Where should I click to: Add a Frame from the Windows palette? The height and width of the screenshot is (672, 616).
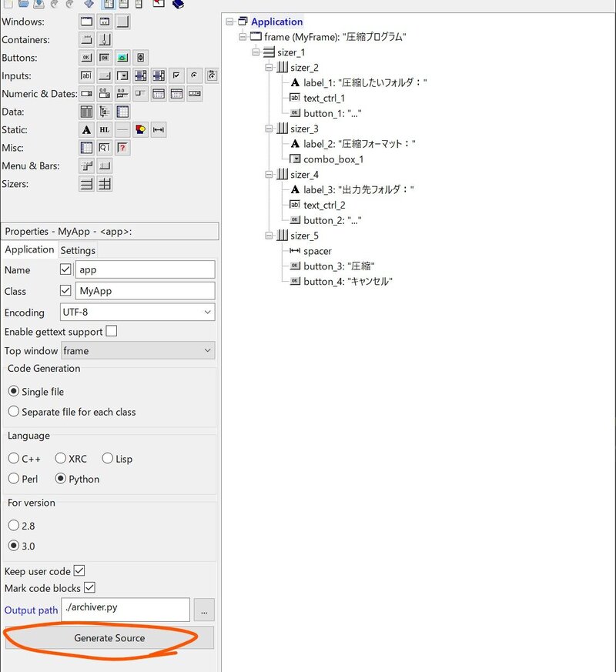86,22
